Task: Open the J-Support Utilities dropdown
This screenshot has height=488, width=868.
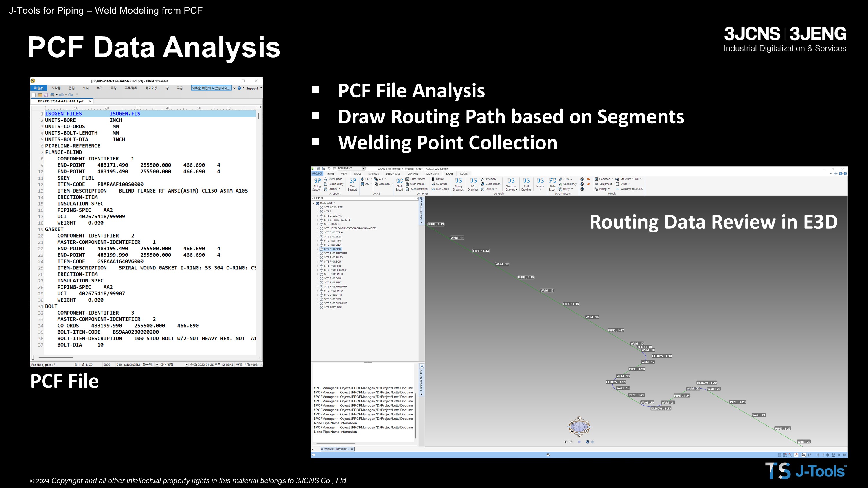Action: 332,189
